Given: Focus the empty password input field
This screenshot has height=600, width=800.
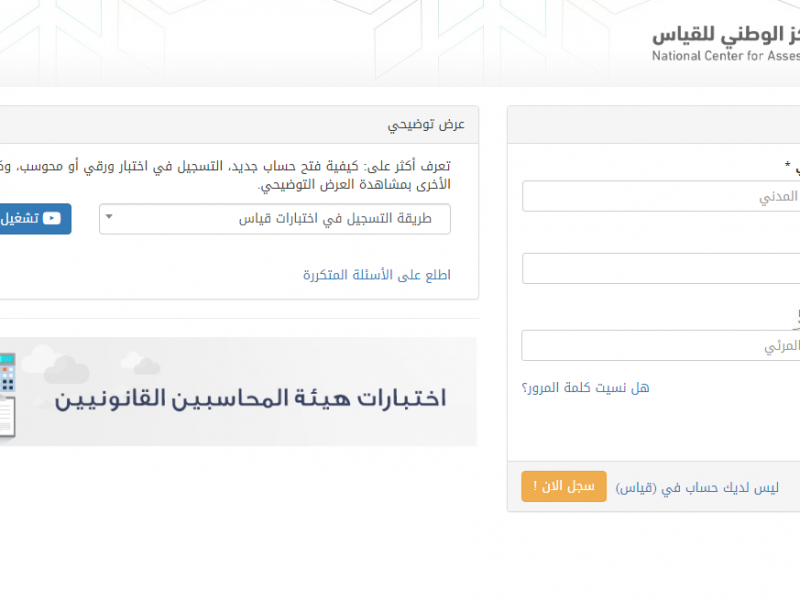Looking at the screenshot, I should [x=661, y=268].
